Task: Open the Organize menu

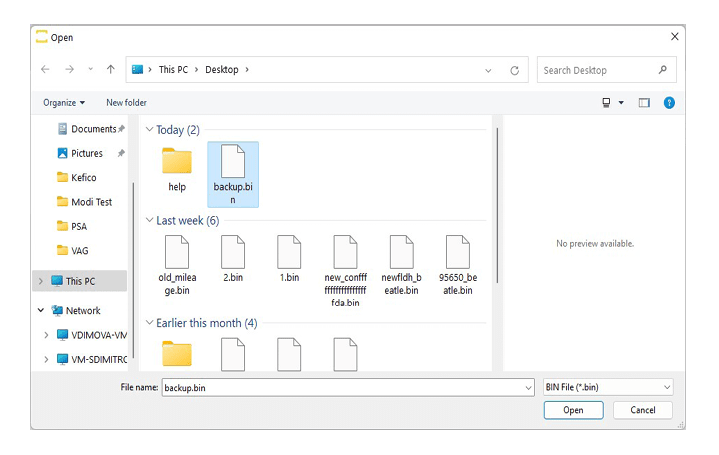Action: coord(64,102)
